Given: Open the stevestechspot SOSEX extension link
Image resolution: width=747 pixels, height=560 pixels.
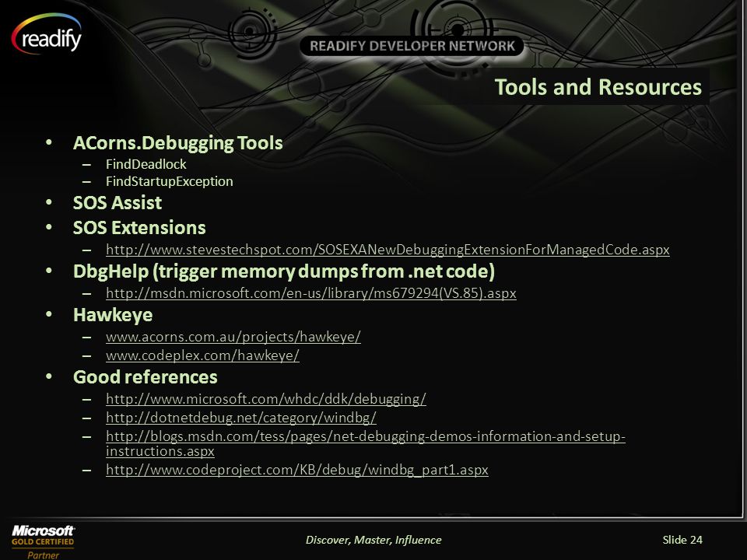Looking at the screenshot, I should (388, 250).
